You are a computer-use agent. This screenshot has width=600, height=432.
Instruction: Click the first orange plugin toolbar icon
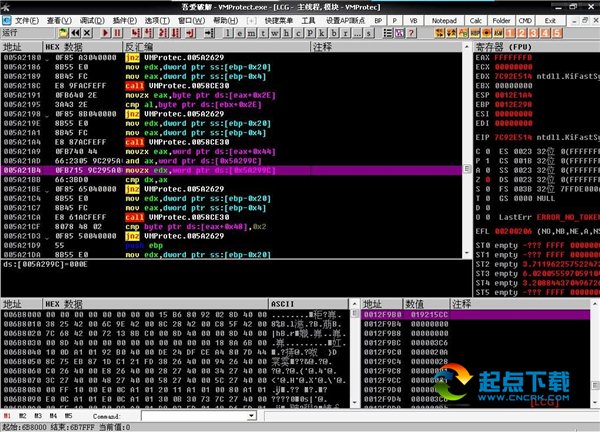[x=440, y=33]
